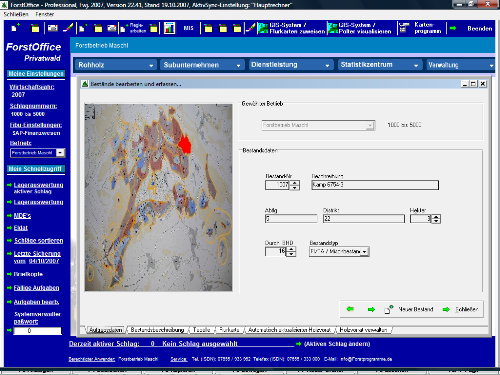Click green arrow next to Eldat
Screen dimensions: 500x375
tap(9, 228)
